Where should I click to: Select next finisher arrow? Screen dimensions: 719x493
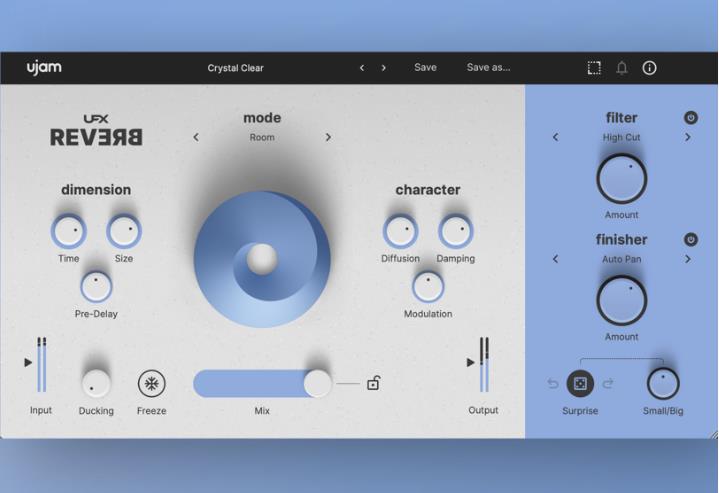(688, 259)
